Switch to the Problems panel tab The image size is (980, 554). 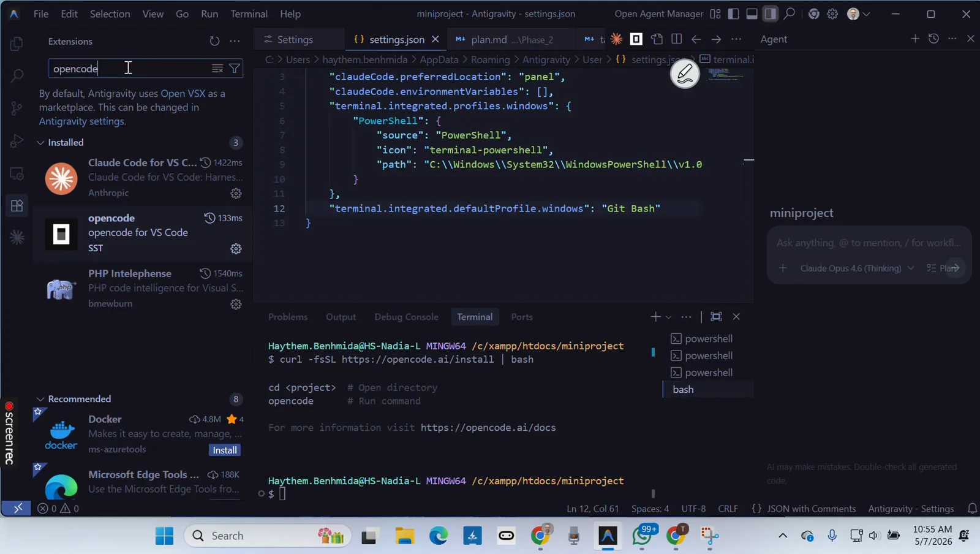point(288,317)
